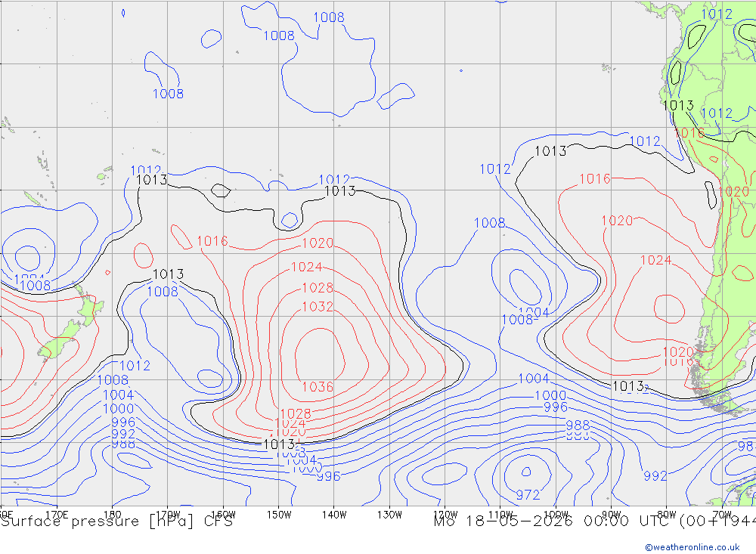This screenshot has width=756, height=554.
Task: Select the 140W longitude axis label
Action: point(334,515)
